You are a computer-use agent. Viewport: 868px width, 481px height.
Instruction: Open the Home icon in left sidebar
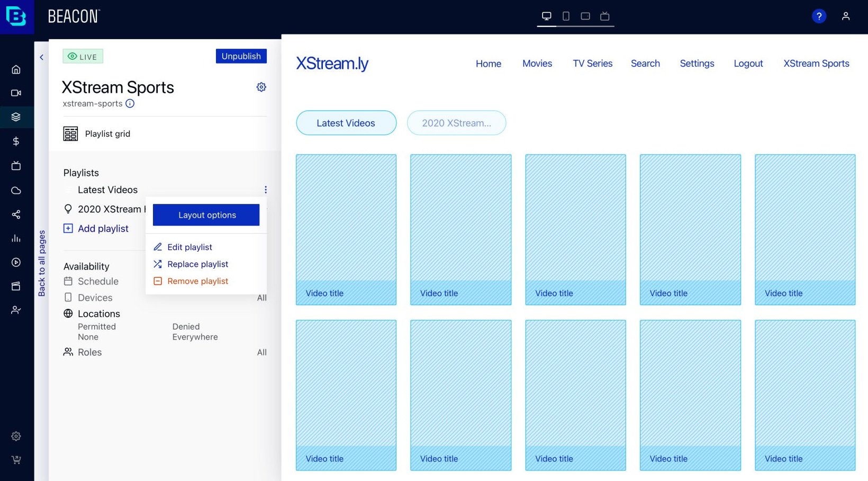pyautogui.click(x=16, y=69)
